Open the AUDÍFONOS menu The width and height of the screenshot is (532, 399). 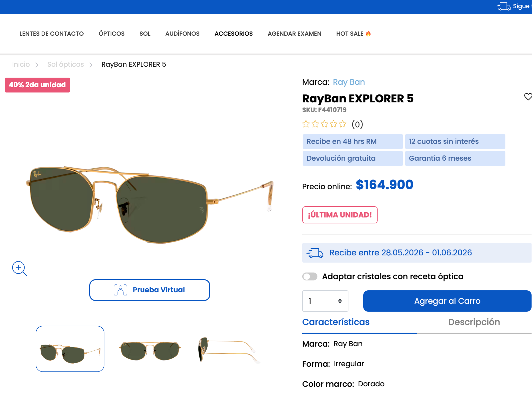click(x=183, y=33)
